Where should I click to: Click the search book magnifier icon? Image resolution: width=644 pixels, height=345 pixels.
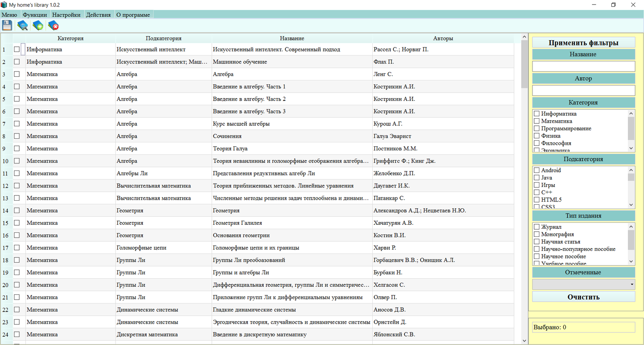click(23, 26)
